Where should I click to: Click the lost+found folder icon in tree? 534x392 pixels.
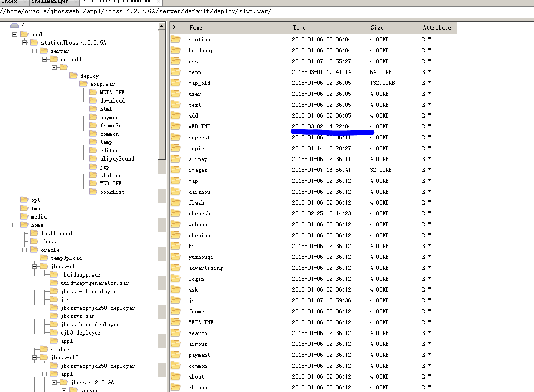(x=34, y=233)
